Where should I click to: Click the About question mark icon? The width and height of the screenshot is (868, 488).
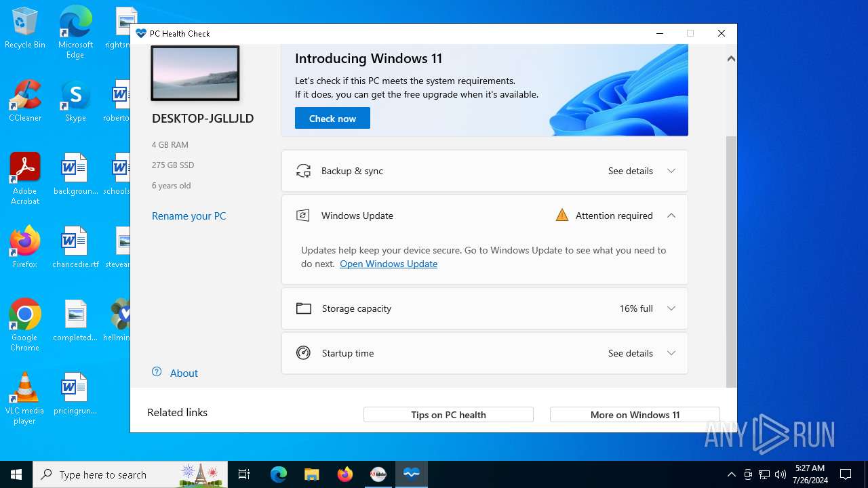tap(157, 372)
